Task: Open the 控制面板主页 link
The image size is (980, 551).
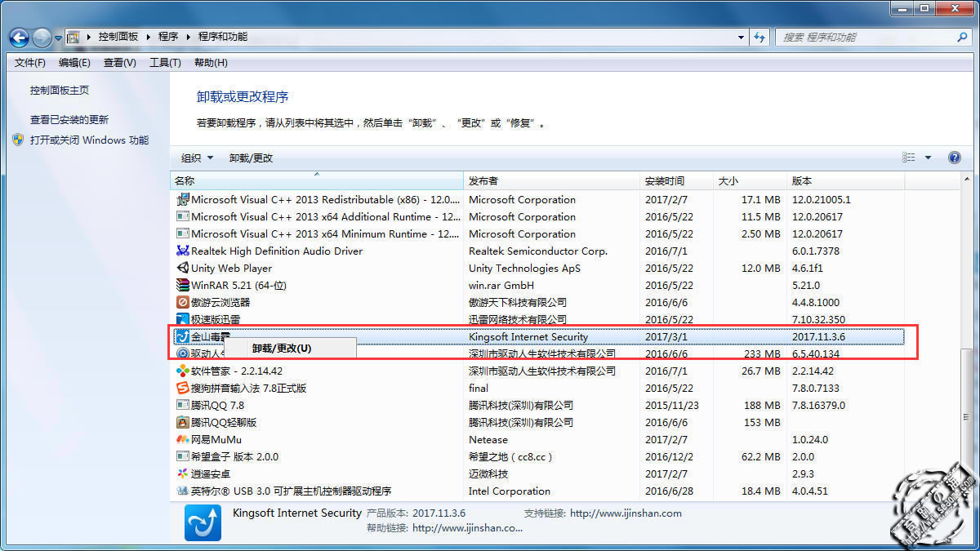Action: point(60,91)
